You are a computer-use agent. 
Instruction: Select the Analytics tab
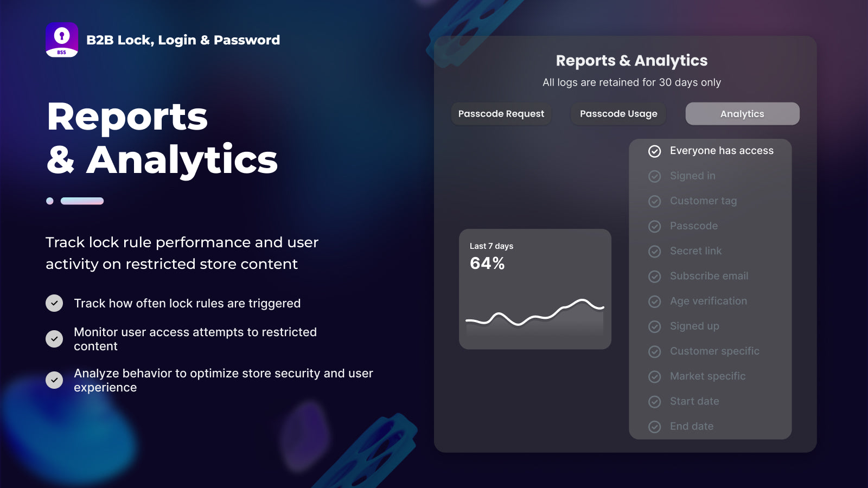pos(742,114)
